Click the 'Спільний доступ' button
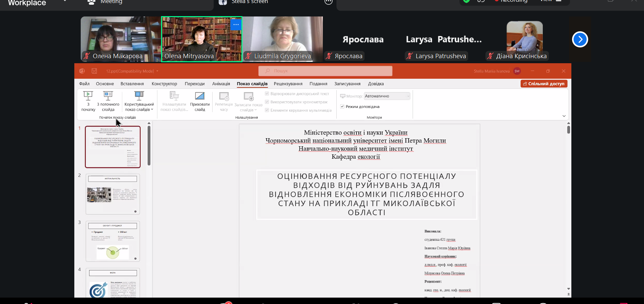This screenshot has width=644, height=304. point(544,84)
